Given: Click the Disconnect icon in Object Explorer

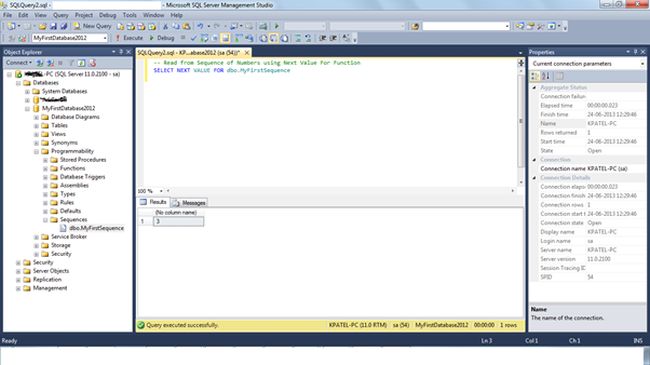Looking at the screenshot, I should point(50,63).
